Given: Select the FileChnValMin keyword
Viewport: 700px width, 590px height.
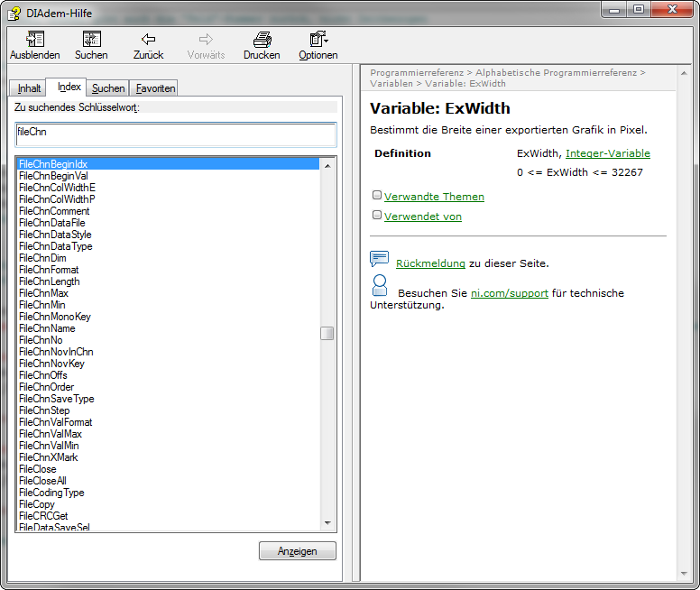Looking at the screenshot, I should (x=49, y=446).
